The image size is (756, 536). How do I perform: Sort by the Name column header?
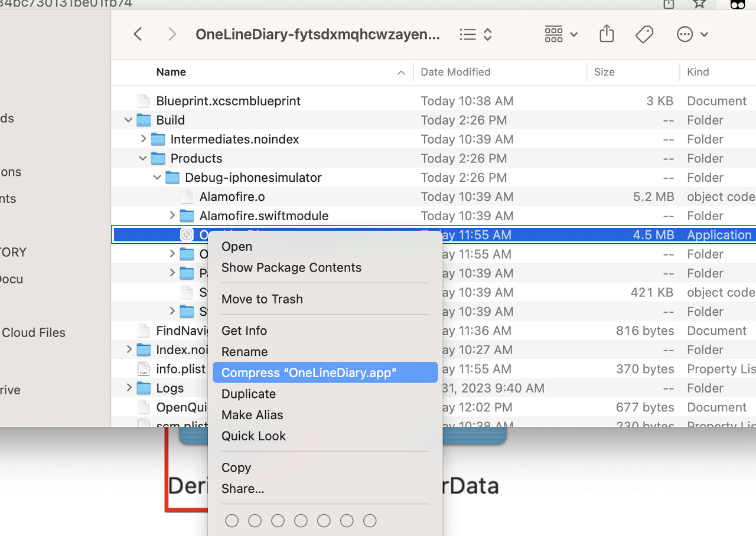tap(171, 72)
